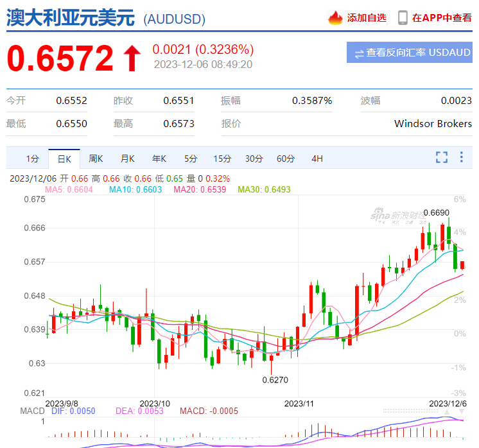Click the flame icon beside 添加自选

pyautogui.click(x=335, y=18)
